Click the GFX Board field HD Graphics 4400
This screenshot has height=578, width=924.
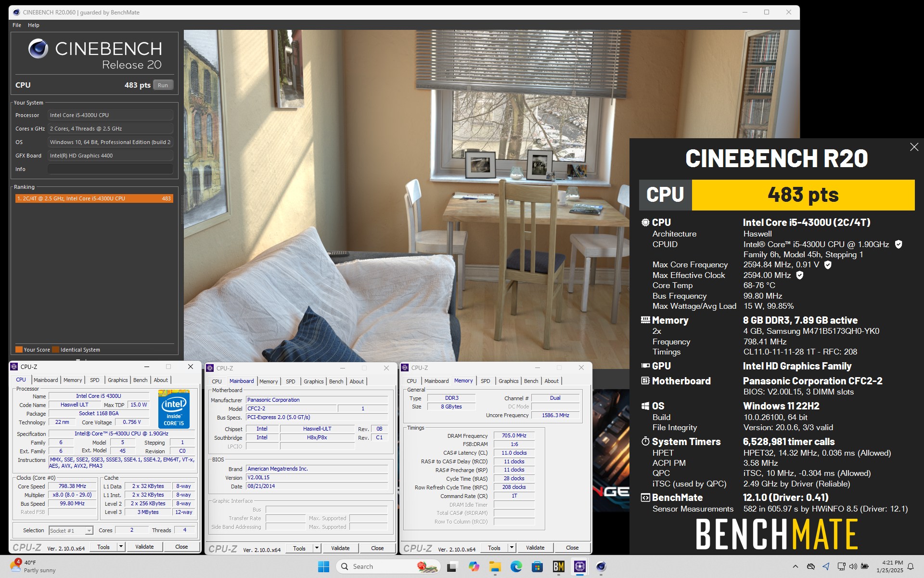pos(110,156)
